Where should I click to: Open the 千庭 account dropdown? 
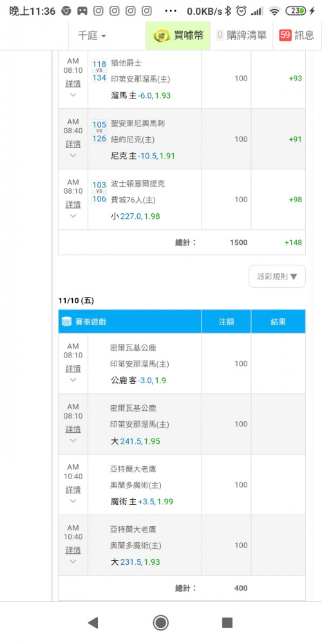click(x=92, y=35)
